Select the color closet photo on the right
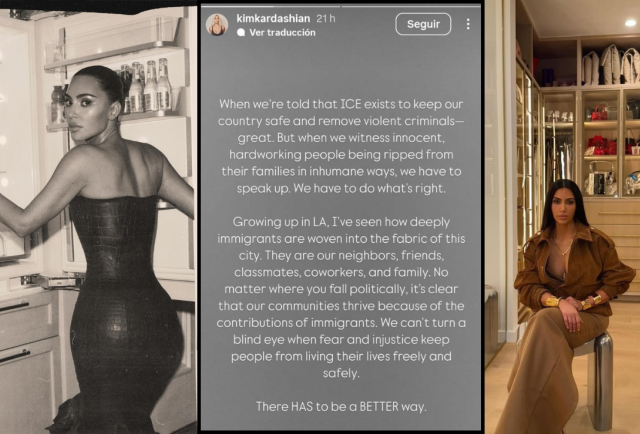 [562, 217]
